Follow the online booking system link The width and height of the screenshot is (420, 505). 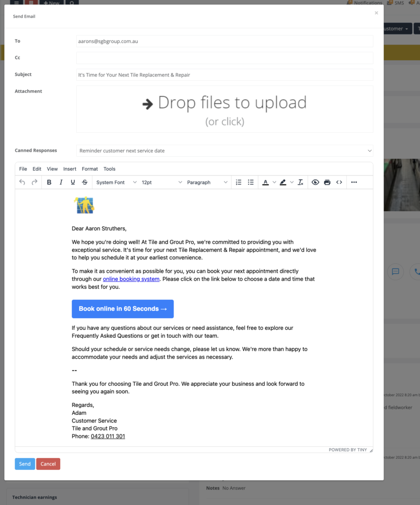(x=131, y=279)
